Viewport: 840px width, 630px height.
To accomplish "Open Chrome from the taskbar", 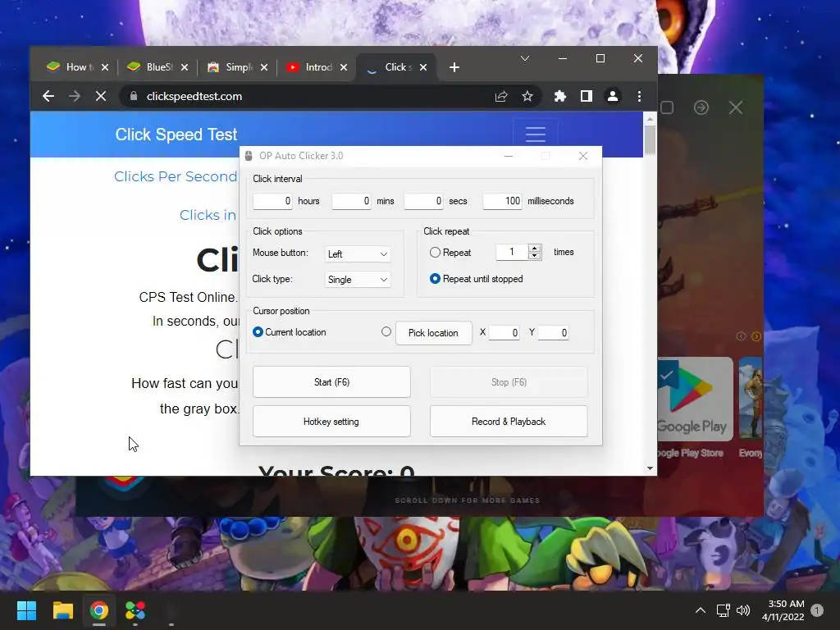I will [99, 610].
